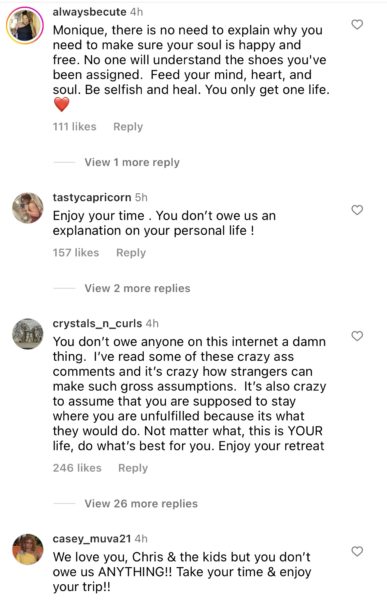Open casey_muva21's profile avatar
Screen dimensions: 387x600
point(28,549)
